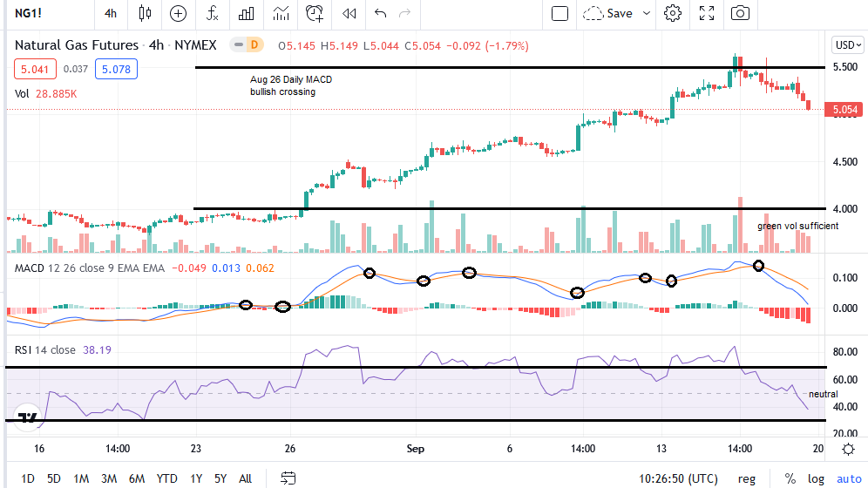Set range to 1M
868x488 pixels.
pyautogui.click(x=81, y=478)
